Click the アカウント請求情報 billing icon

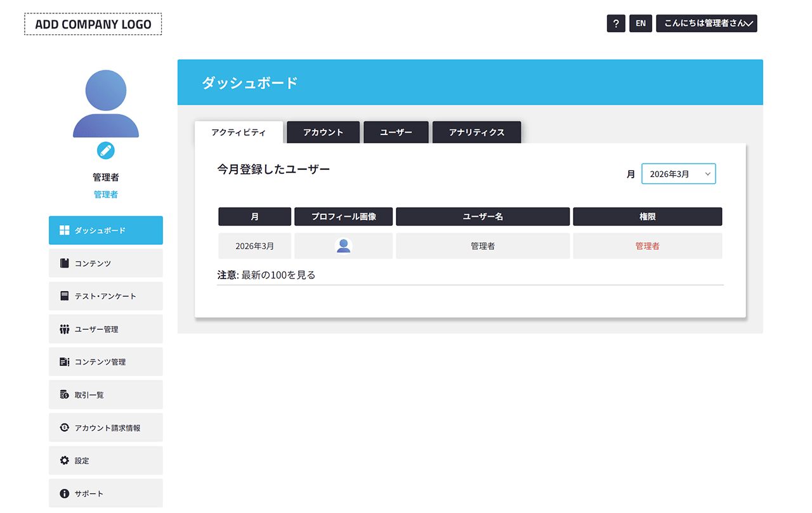[64, 427]
